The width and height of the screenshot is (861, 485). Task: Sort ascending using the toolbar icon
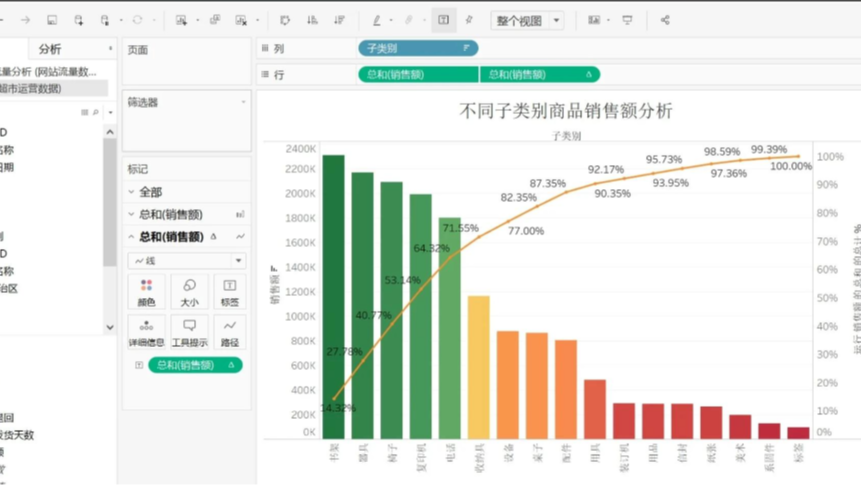pos(312,20)
